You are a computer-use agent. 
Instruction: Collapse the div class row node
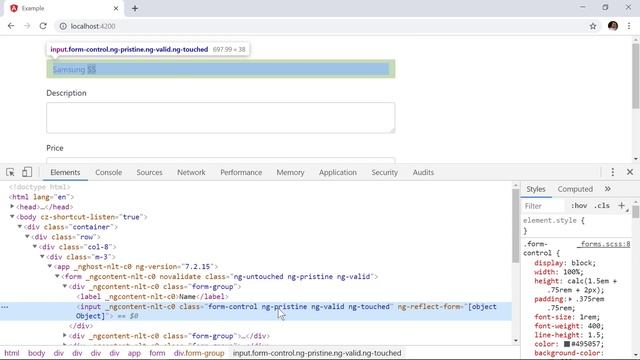click(x=27, y=236)
